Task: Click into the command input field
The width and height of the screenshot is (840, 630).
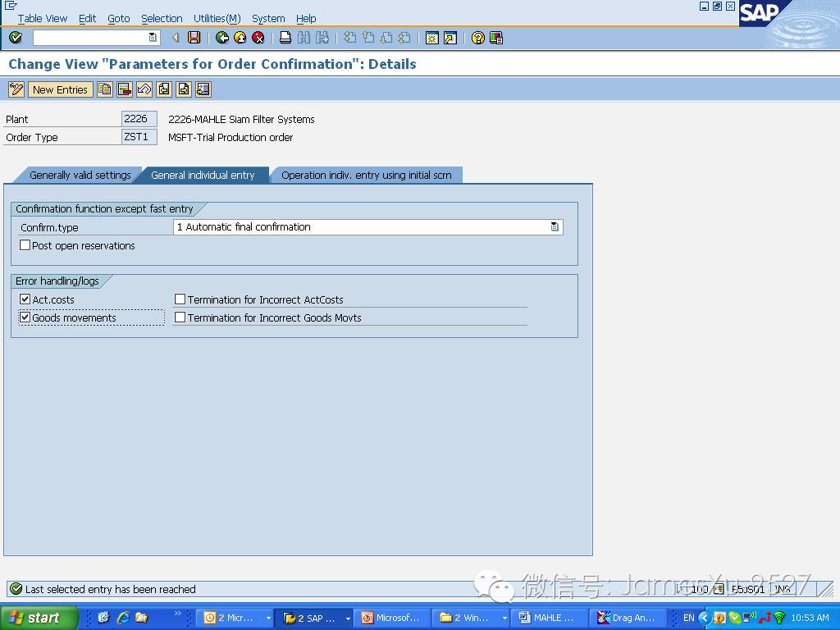Action: click(x=91, y=38)
